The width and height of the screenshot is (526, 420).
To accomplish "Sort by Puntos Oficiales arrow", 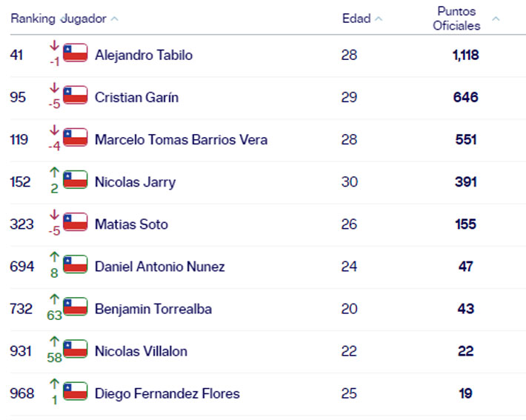I will tap(496, 19).
